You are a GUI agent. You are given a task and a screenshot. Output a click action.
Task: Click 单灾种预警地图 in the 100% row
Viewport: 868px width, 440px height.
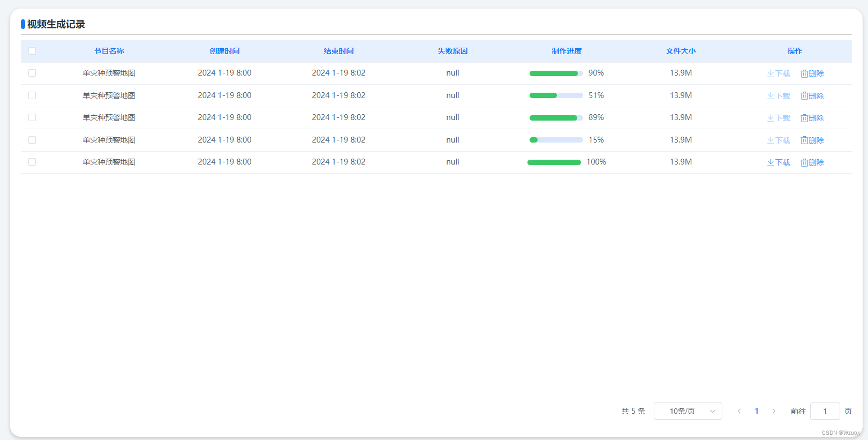(109, 162)
